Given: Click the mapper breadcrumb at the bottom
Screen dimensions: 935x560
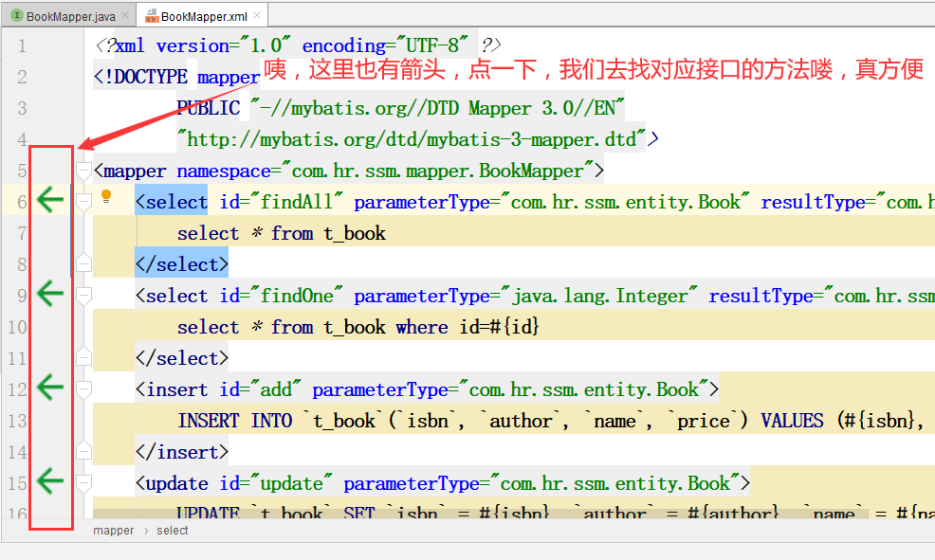Looking at the screenshot, I should tap(114, 531).
